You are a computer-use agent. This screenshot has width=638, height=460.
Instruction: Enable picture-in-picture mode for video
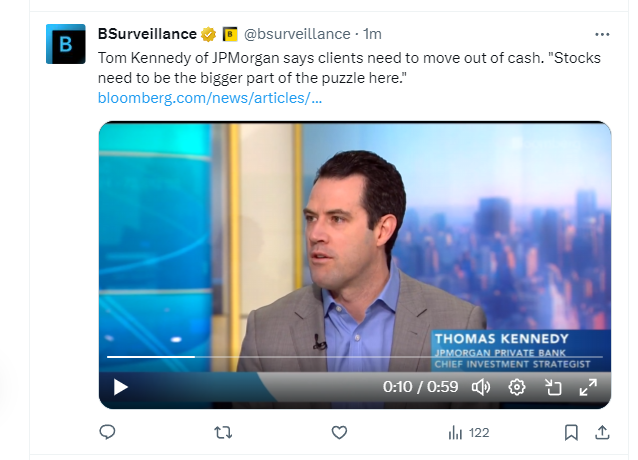click(x=552, y=387)
